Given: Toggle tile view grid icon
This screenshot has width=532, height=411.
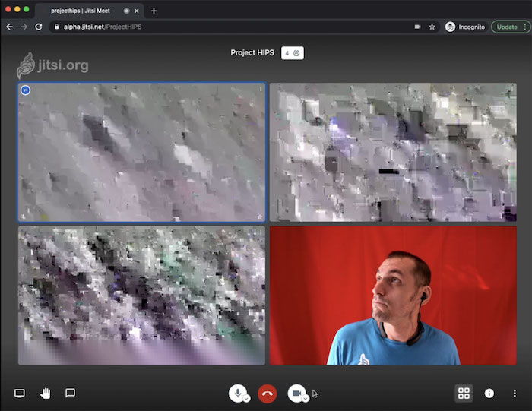Looking at the screenshot, I should (464, 393).
